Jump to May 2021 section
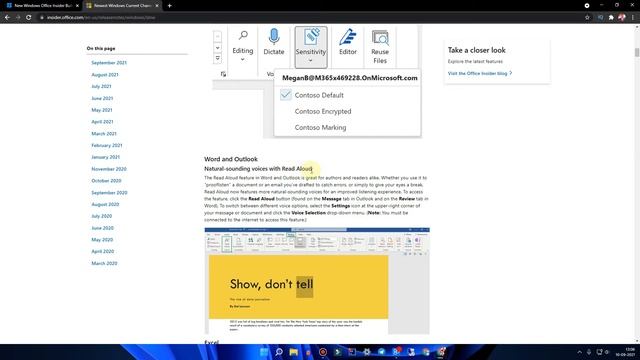640x360 pixels. [x=102, y=110]
